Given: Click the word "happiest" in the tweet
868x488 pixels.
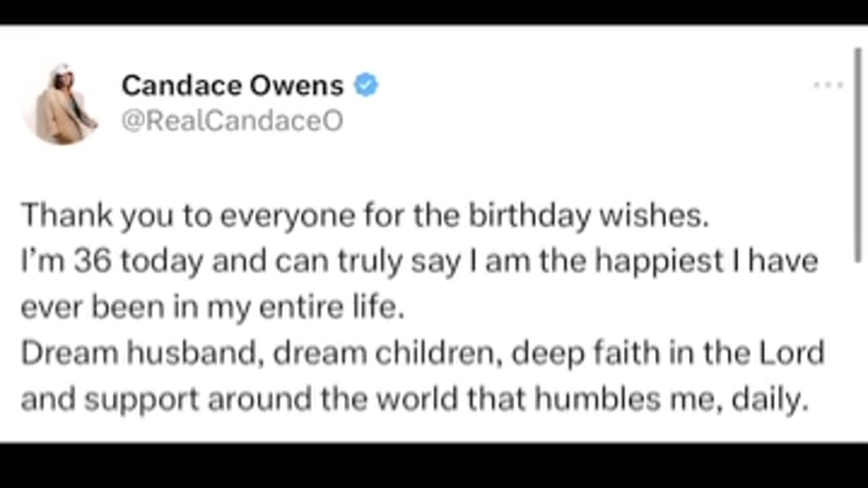Looking at the screenshot, I should pos(659,262).
